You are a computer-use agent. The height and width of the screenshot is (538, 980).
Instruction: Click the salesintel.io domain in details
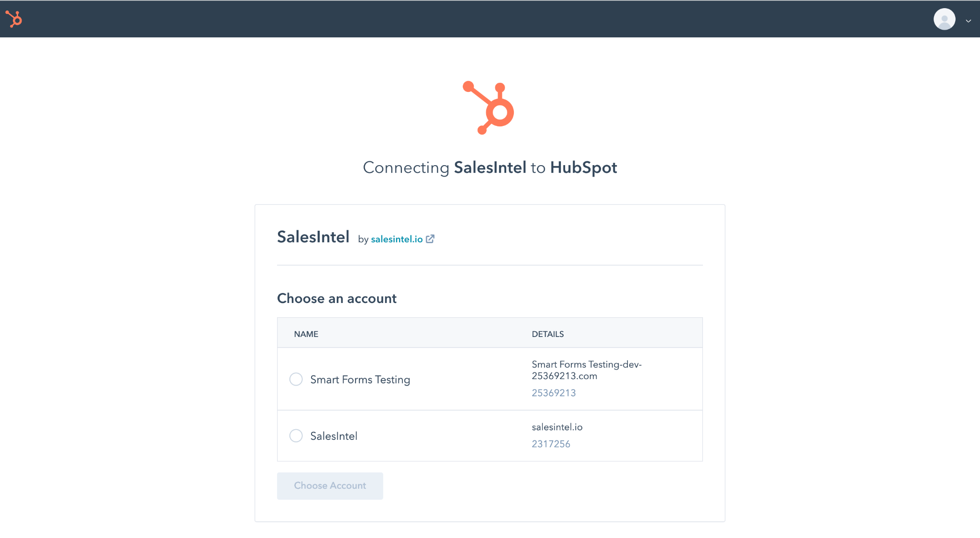[557, 427]
